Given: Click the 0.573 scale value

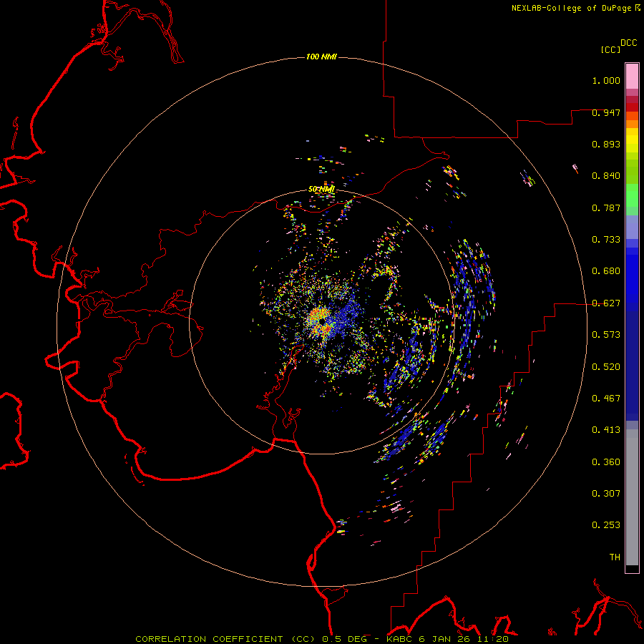Looking at the screenshot, I should (606, 335).
